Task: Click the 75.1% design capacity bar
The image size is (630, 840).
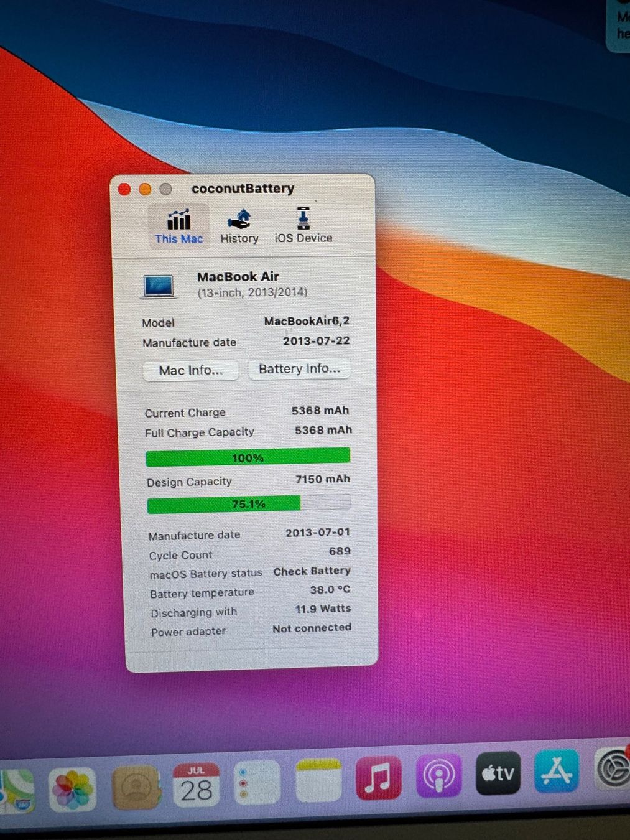Action: tap(249, 504)
